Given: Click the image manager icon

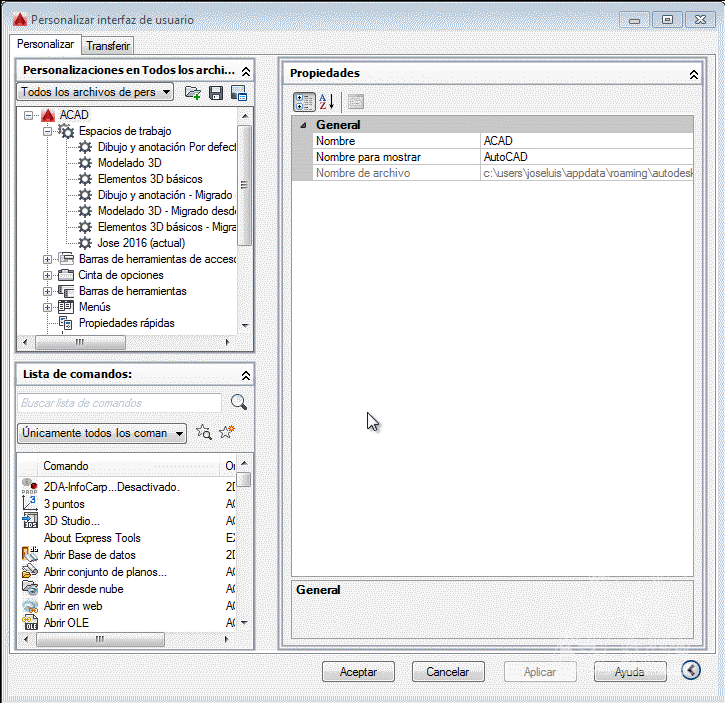Looking at the screenshot, I should [x=239, y=93].
